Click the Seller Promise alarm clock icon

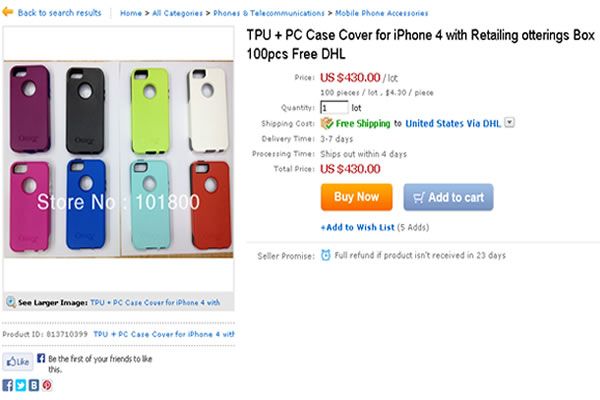(325, 255)
